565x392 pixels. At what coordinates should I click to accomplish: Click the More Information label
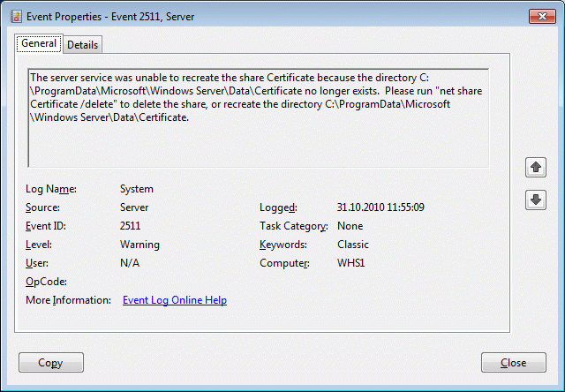coord(69,300)
